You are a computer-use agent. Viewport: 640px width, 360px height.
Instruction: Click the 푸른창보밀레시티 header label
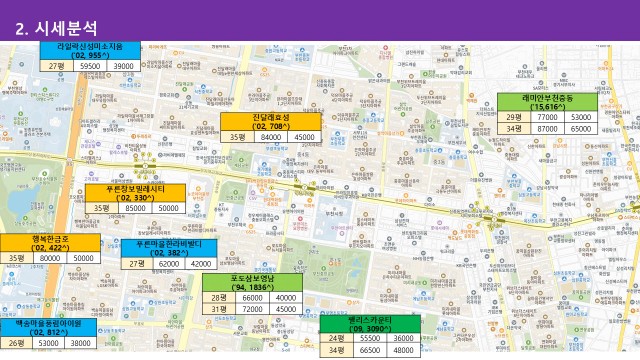point(135,193)
